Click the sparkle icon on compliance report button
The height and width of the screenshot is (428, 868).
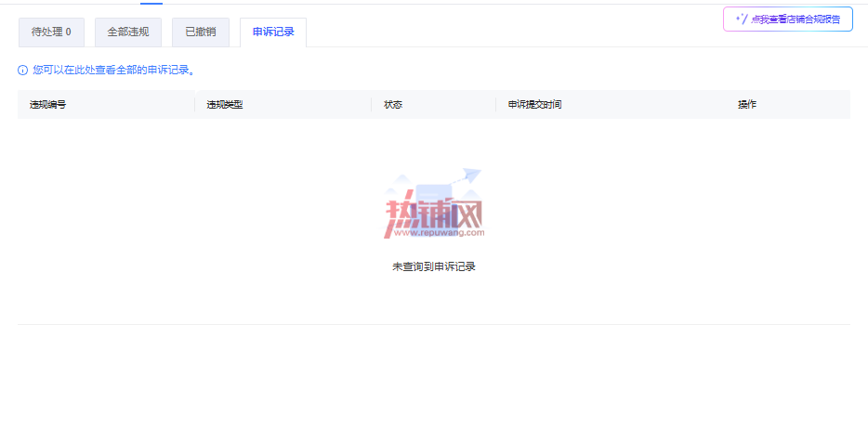coord(742,19)
